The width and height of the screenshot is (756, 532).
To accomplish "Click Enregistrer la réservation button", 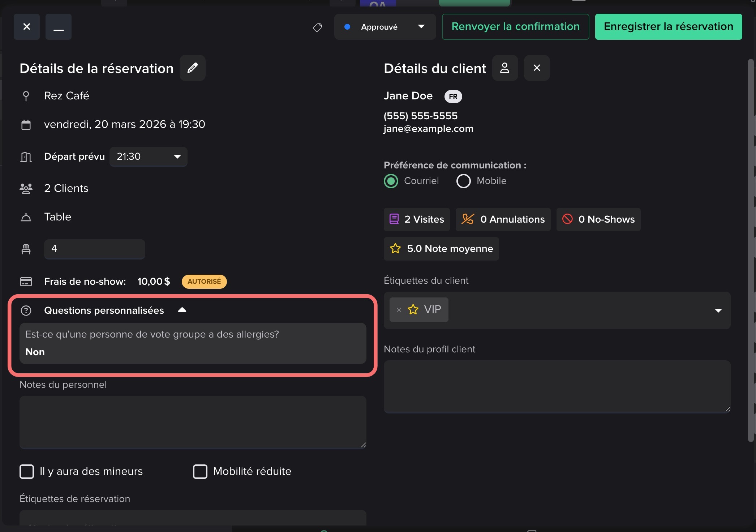I will [668, 27].
